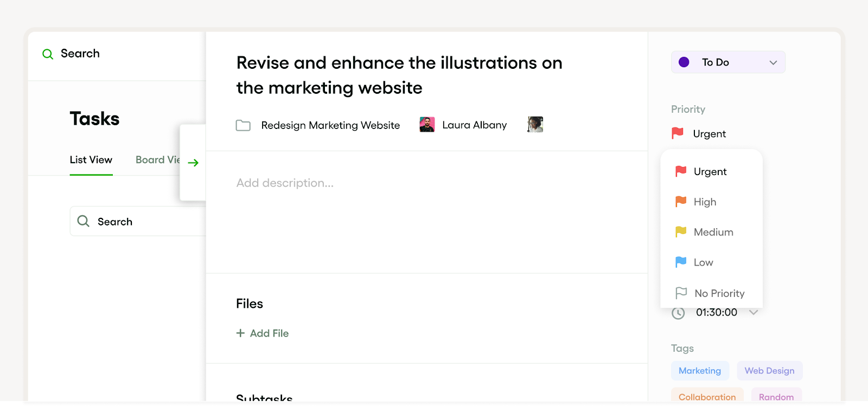Select the orange High priority flag
The height and width of the screenshot is (407, 868).
(x=681, y=202)
